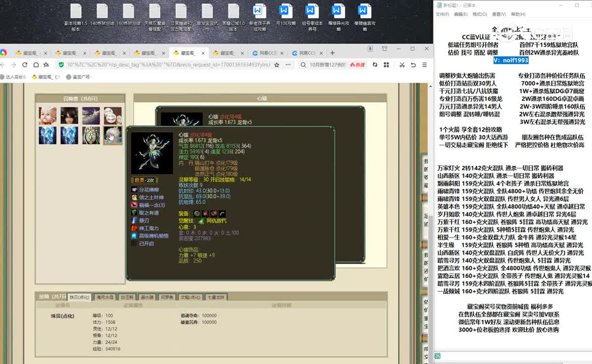Click the 启灵·2次 label in tooltip
This screenshot has width=592, height=364.
[144, 180]
